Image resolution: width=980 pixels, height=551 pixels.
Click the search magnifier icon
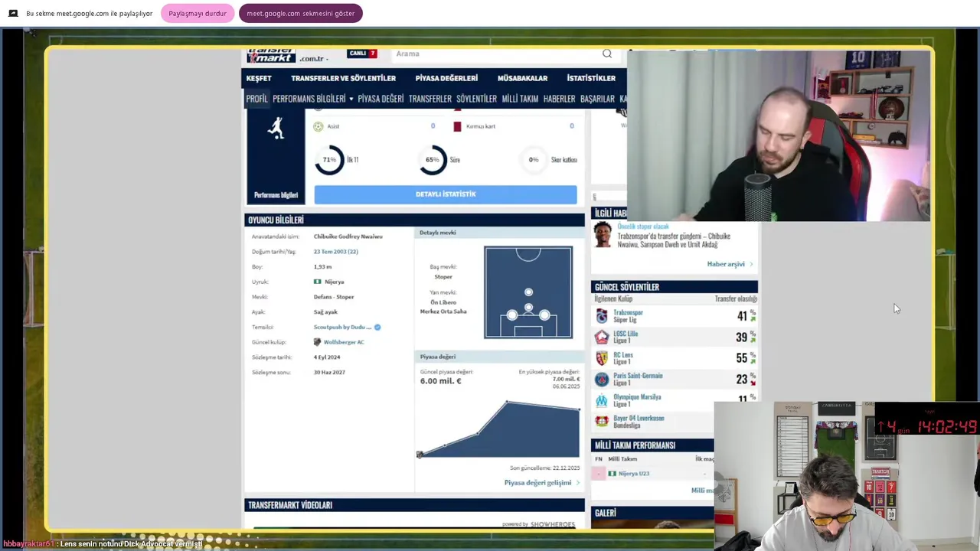click(x=607, y=54)
